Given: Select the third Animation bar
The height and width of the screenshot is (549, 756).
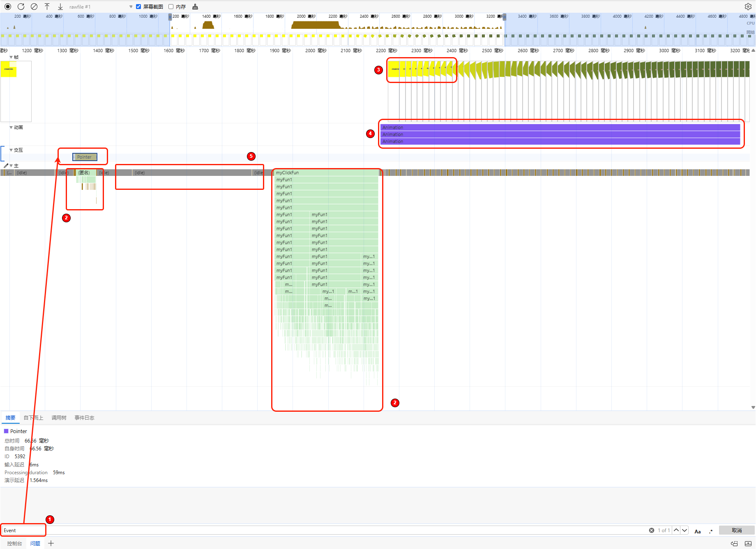Looking at the screenshot, I should click(560, 141).
